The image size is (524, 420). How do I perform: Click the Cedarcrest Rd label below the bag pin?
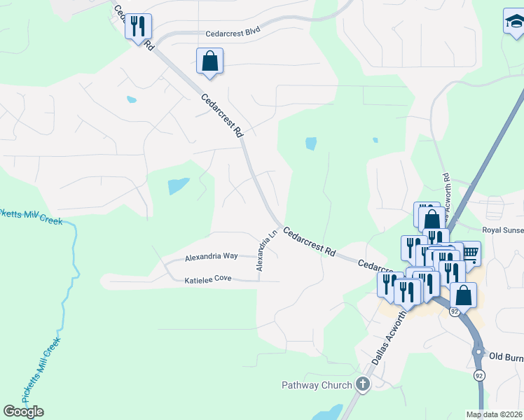[222, 115]
